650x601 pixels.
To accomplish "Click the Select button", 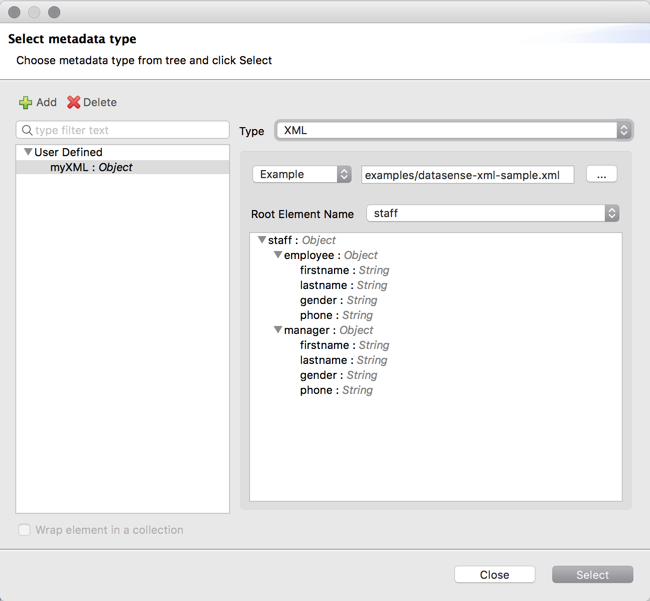I will pos(592,575).
